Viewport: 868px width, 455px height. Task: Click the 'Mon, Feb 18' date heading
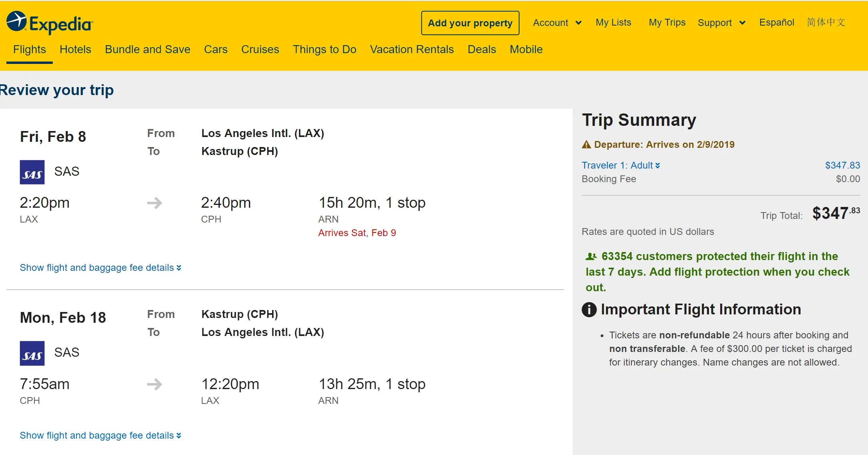[x=63, y=318]
